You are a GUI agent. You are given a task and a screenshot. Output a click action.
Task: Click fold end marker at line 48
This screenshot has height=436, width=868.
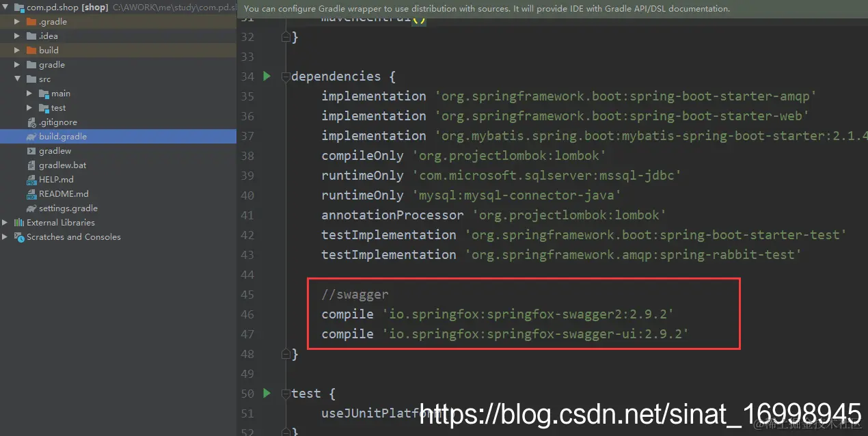[286, 354]
